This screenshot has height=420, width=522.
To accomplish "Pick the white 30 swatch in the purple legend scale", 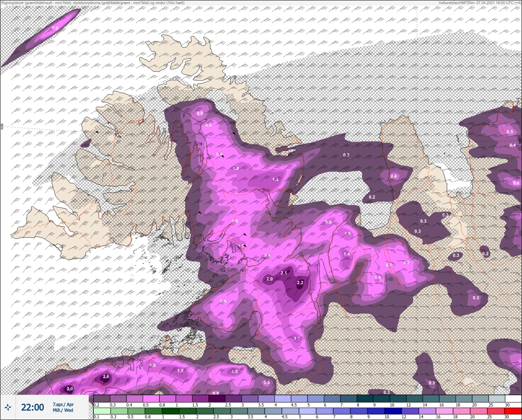I will [513, 398].
